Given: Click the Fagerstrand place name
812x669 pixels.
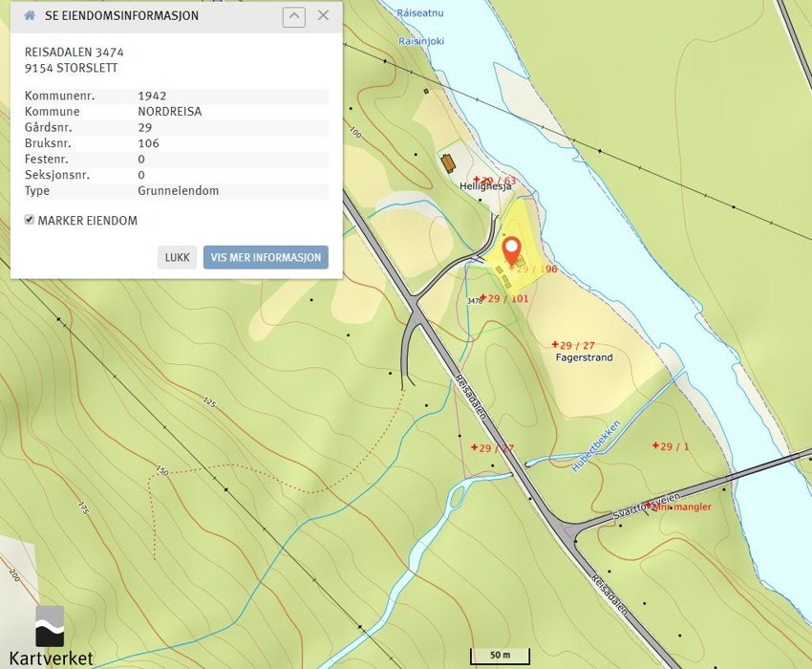Looking at the screenshot, I should click(584, 357).
